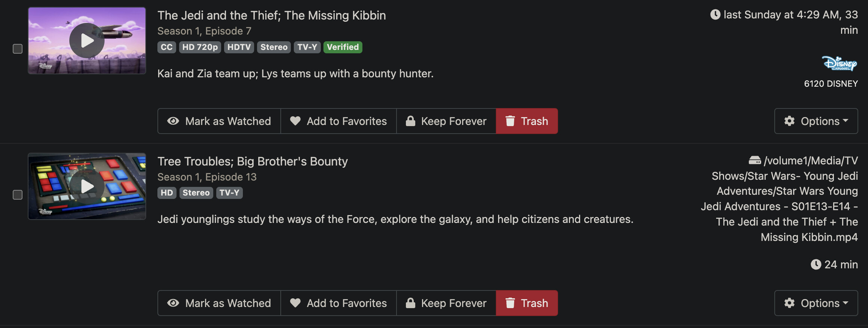Keep Tree Troubles recording forever

point(446,303)
